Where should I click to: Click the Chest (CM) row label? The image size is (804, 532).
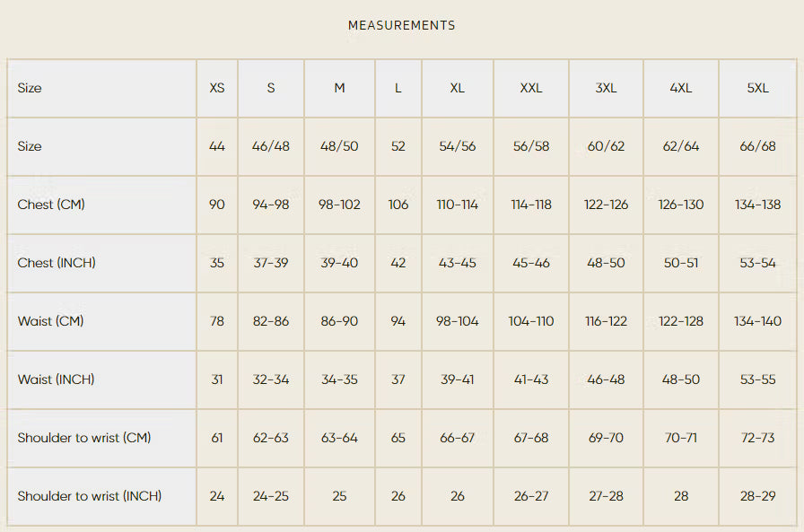(x=51, y=205)
